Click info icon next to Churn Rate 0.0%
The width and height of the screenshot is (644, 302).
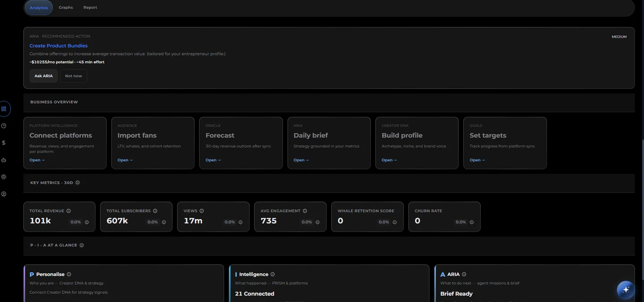(471, 222)
